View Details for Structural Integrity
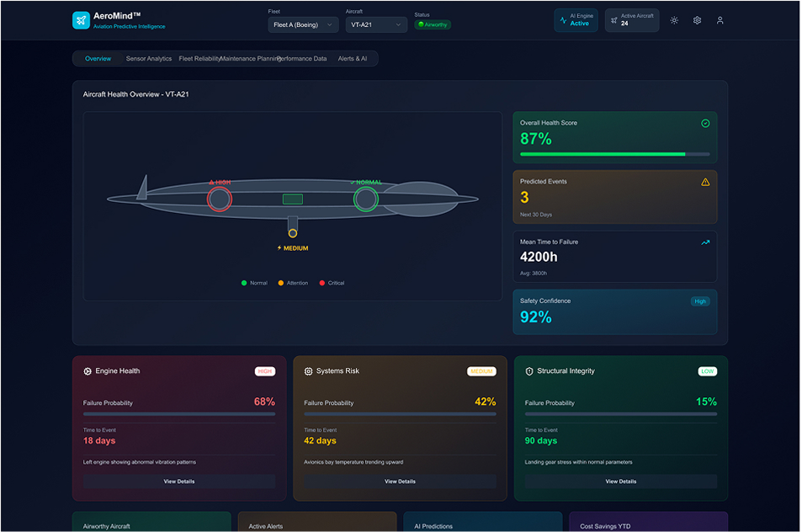The width and height of the screenshot is (802, 532). [621, 481]
